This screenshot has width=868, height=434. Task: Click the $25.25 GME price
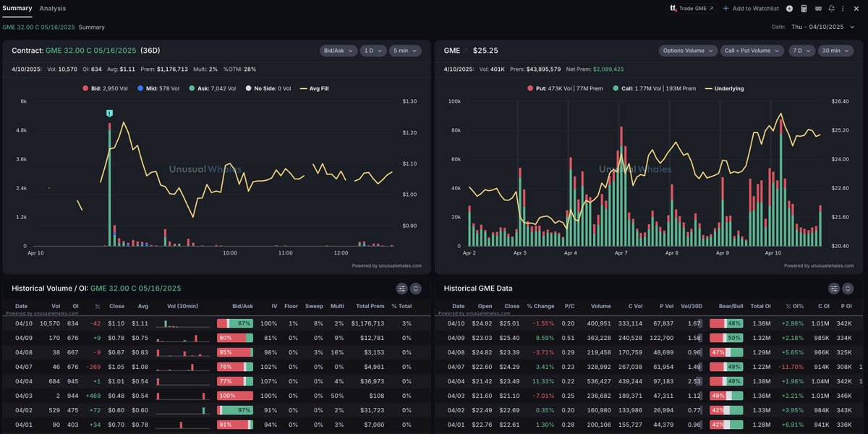(485, 51)
